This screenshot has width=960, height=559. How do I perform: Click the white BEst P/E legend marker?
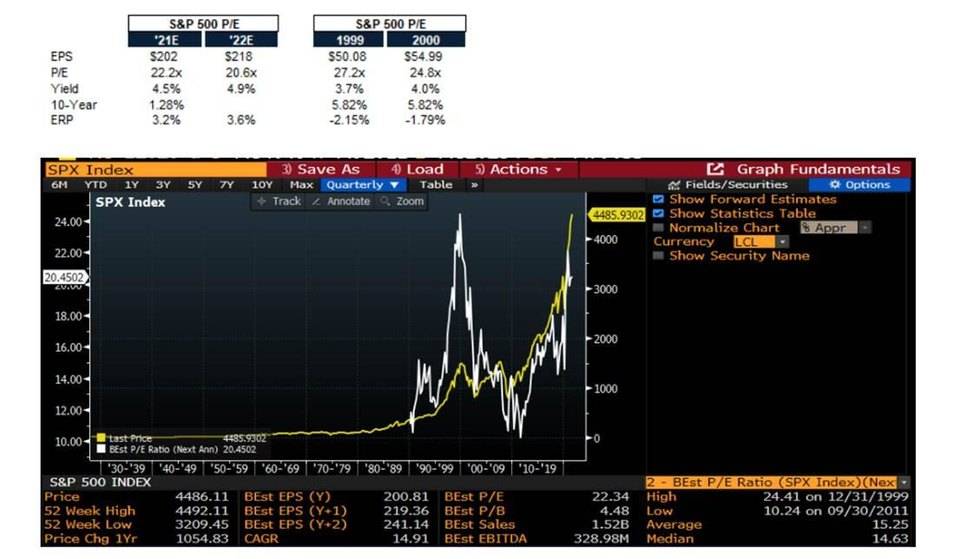100,448
